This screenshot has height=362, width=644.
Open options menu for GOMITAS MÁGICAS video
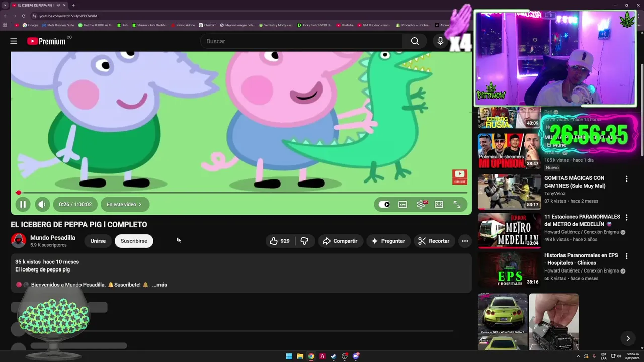[626, 179]
